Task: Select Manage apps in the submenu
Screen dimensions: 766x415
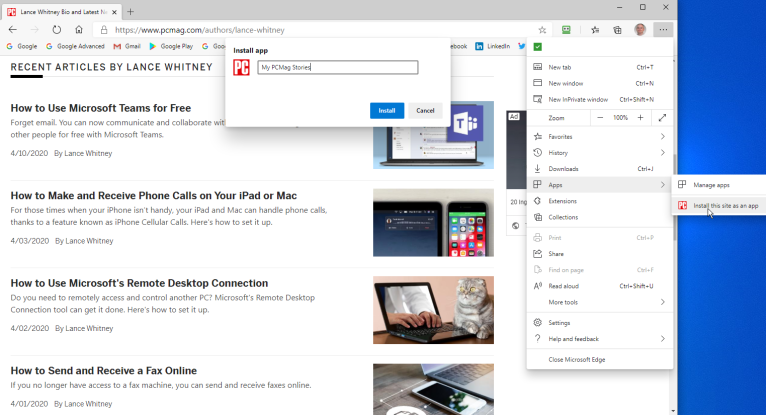Action: (x=719, y=185)
